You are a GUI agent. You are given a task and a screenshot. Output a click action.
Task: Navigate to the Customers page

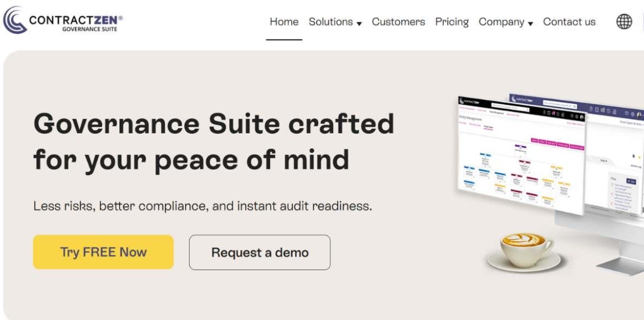click(398, 22)
